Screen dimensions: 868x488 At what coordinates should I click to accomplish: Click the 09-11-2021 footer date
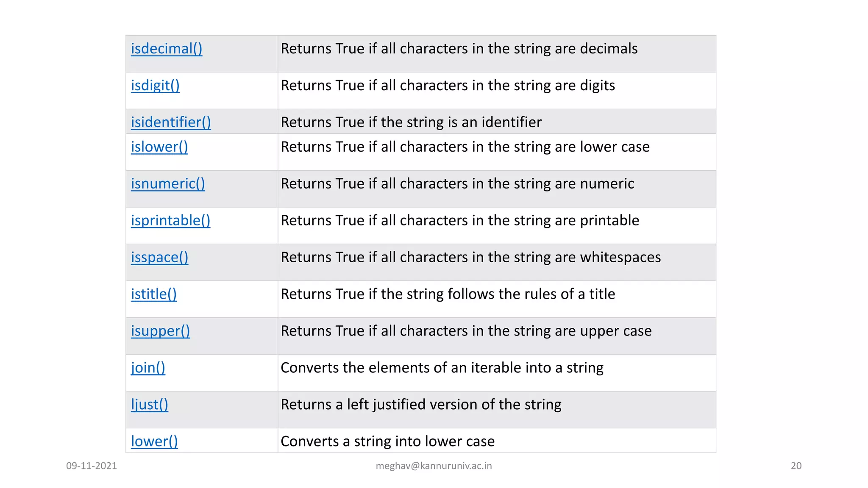pyautogui.click(x=92, y=466)
